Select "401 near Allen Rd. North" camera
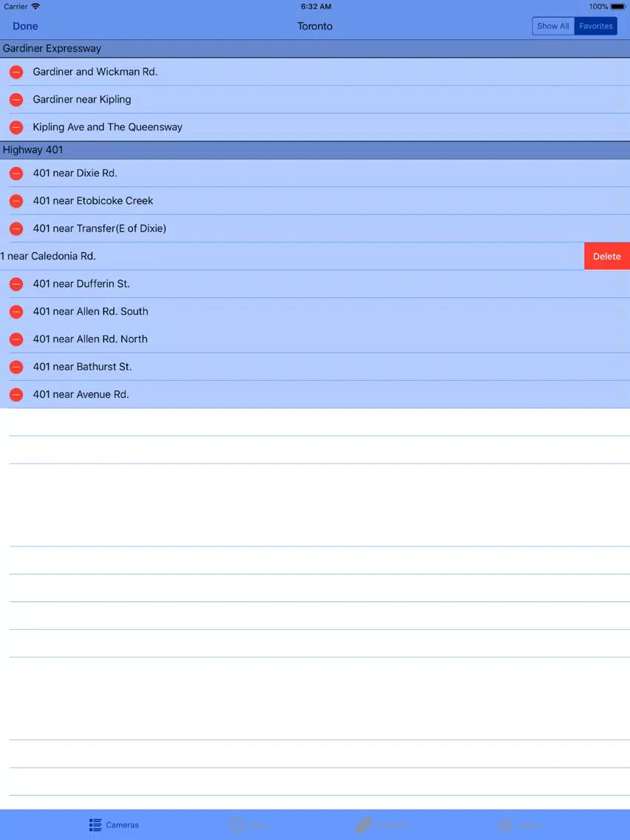The image size is (630, 840). click(90, 339)
